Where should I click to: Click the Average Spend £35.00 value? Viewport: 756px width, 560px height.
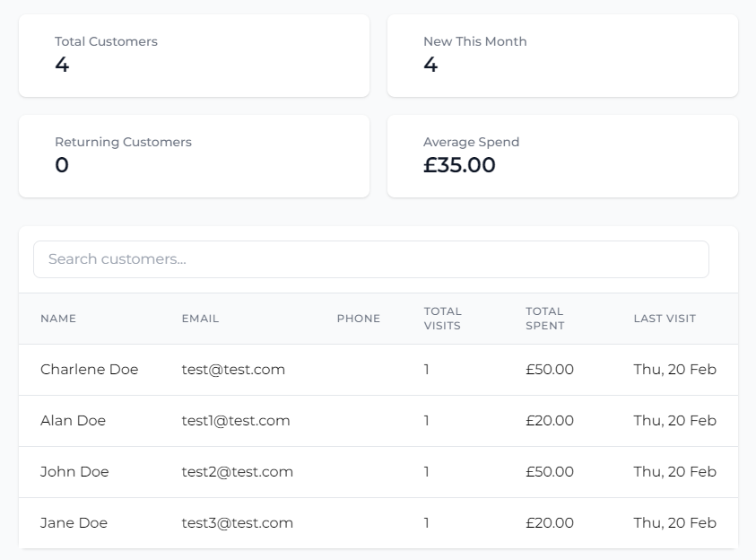pos(459,165)
